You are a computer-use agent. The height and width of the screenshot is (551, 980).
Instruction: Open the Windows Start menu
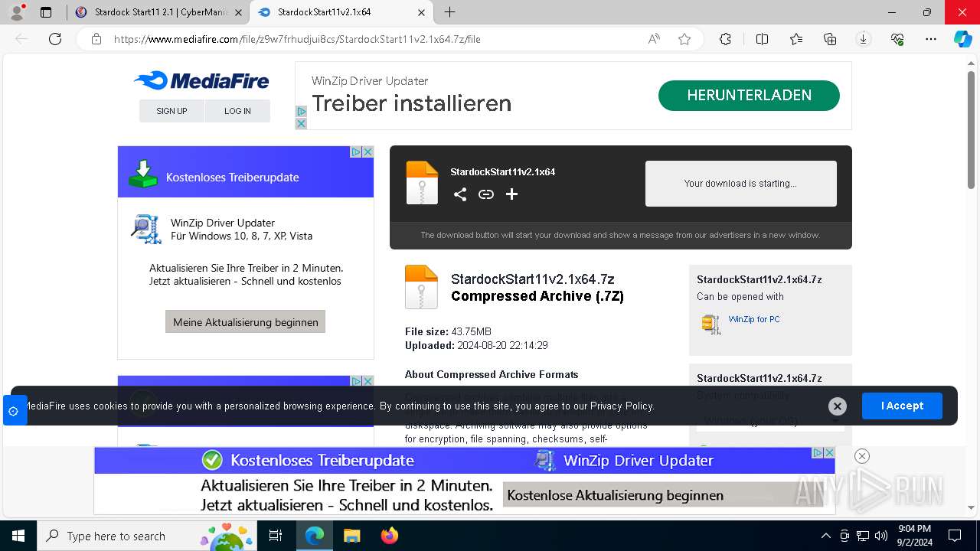pos(18,536)
